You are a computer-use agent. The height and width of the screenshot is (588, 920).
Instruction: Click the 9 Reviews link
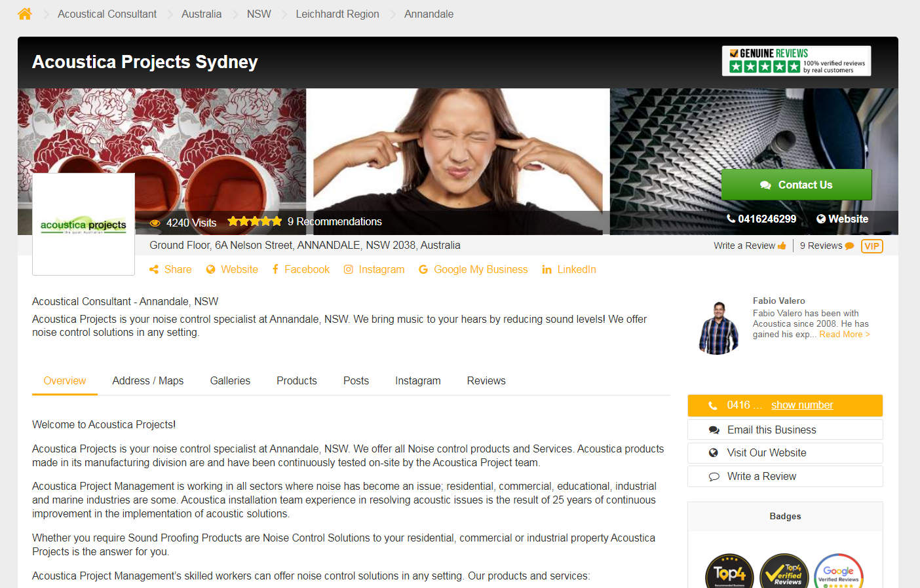coord(827,246)
